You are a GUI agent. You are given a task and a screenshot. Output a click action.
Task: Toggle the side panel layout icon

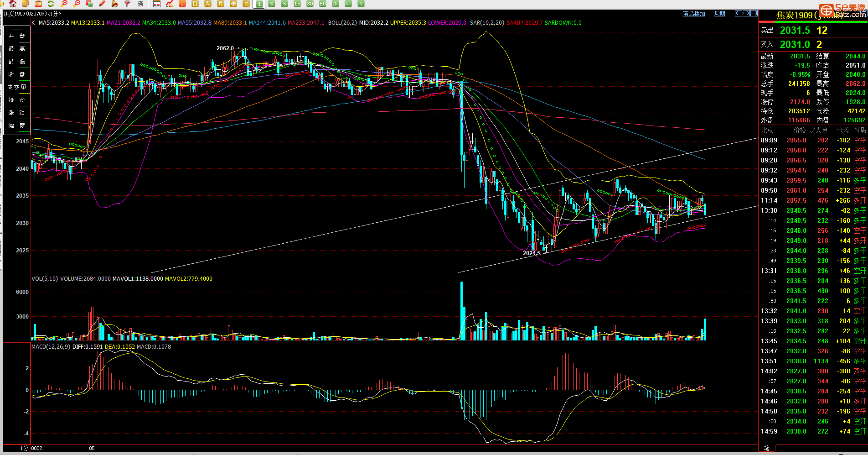[x=754, y=13]
